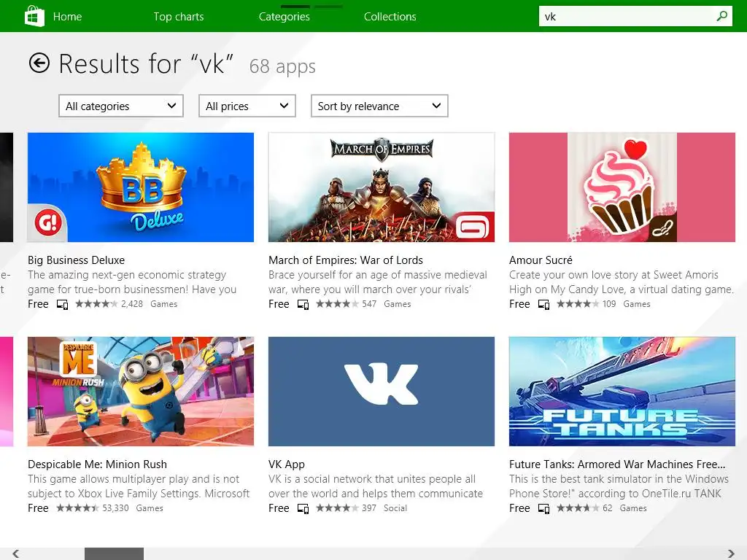This screenshot has width=747, height=560.
Task: Open Big Business Deluxe app title
Action: pos(76,260)
